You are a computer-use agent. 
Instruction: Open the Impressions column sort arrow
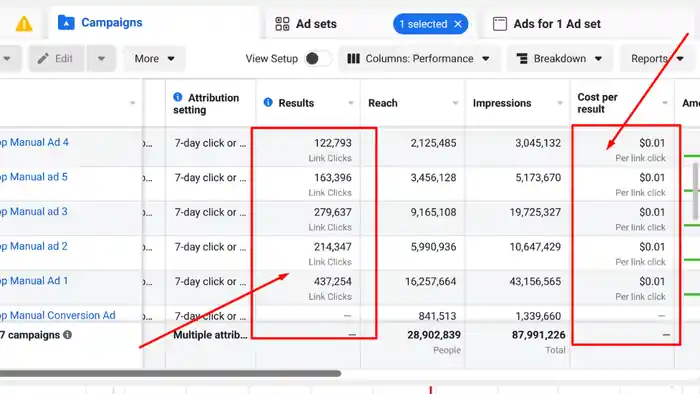click(x=560, y=103)
